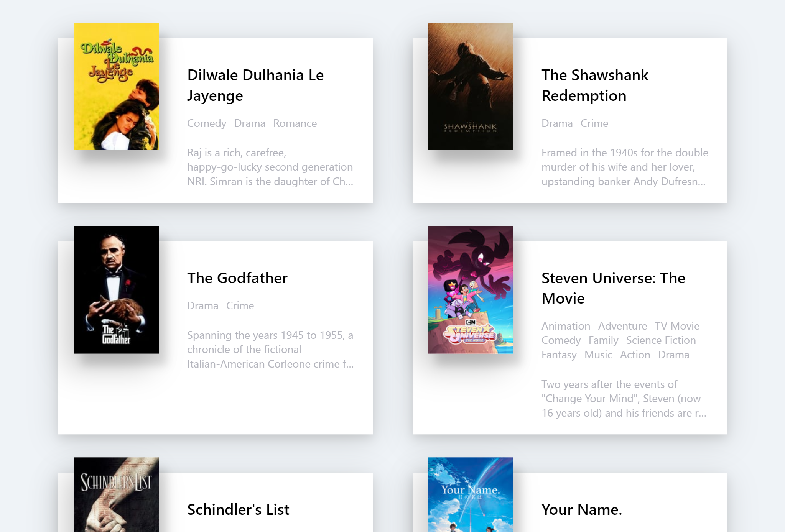
Task: Click the Your Name. title
Action: pyautogui.click(x=582, y=509)
